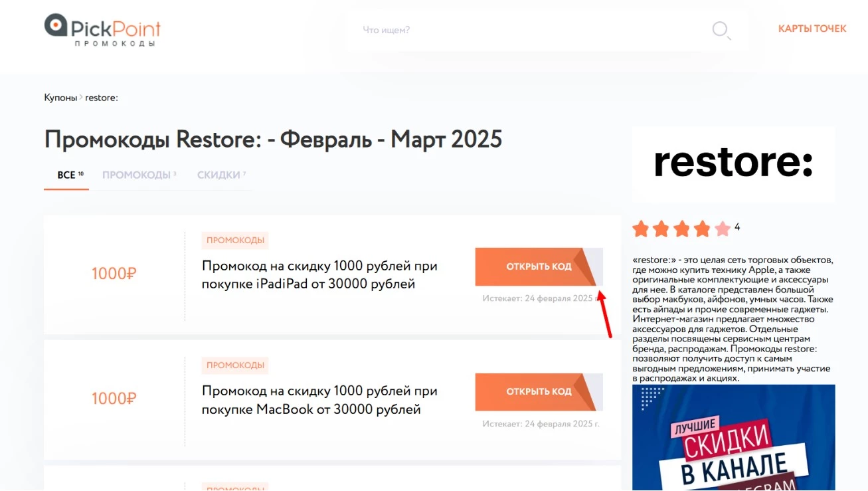Select the 1000₽ amount on the iPad offer
This screenshot has width=868, height=491.
[114, 274]
